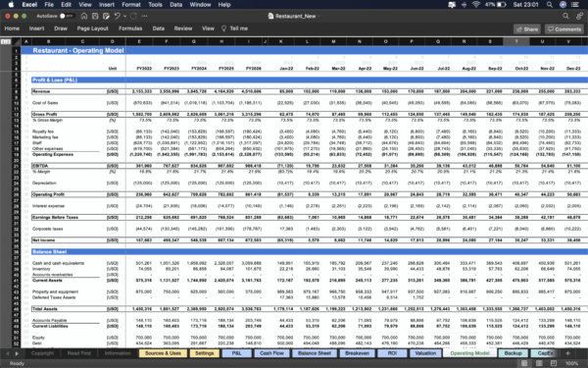This screenshot has height=368, width=588.
Task: Click the search magnifier in Excel title bar
Action: coord(565,16)
